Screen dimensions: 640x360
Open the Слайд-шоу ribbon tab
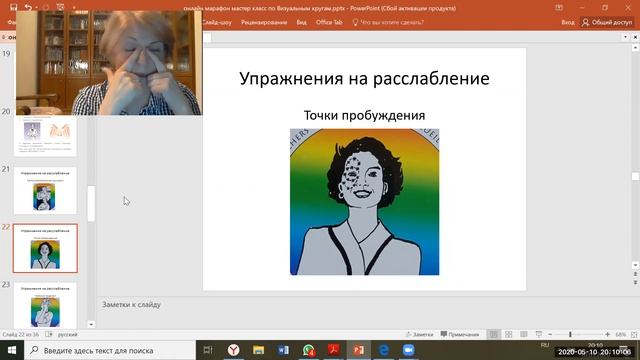pyautogui.click(x=216, y=22)
